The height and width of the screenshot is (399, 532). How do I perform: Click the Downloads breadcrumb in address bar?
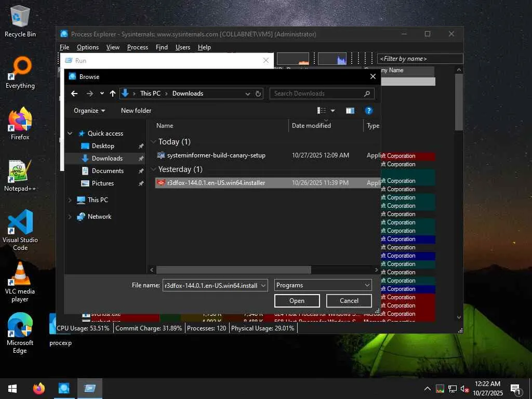(x=188, y=94)
